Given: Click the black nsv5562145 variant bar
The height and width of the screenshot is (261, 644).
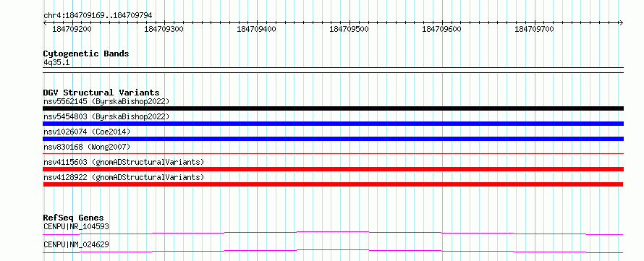Looking at the screenshot, I should 333,108.
